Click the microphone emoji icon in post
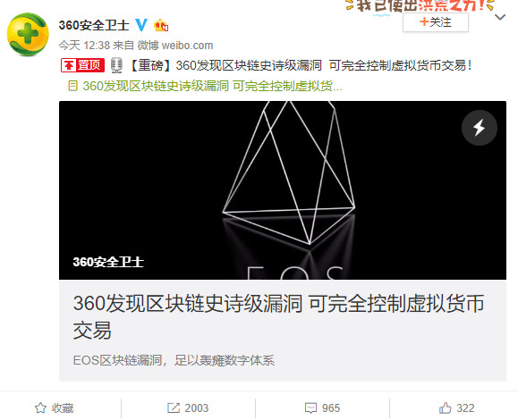The image size is (518, 420). [x=116, y=65]
